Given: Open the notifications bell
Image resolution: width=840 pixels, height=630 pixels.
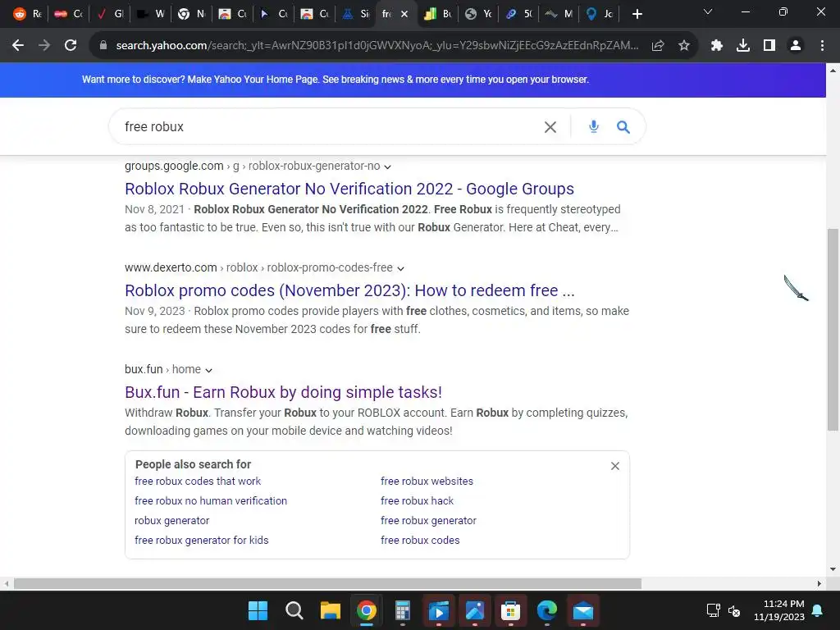Looking at the screenshot, I should 818,610.
